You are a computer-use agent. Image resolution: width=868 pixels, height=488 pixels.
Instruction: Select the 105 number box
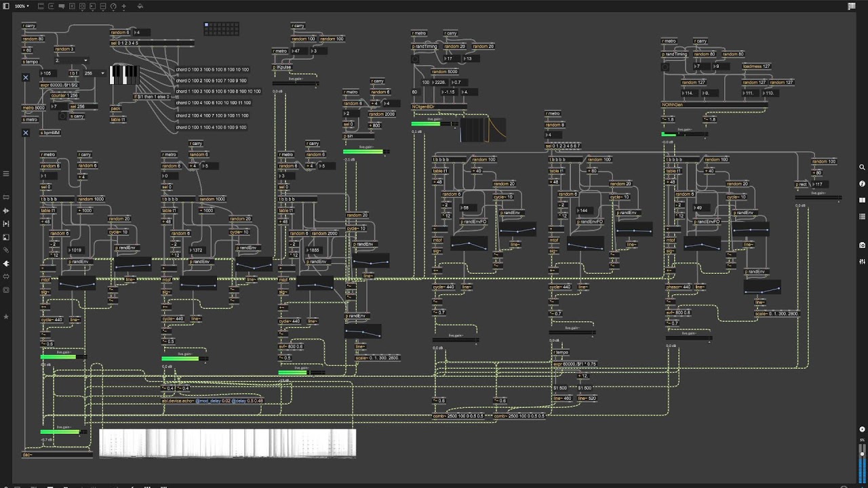(48, 73)
